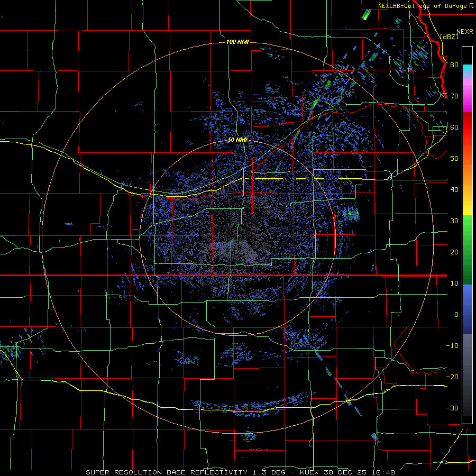The image size is (476, 476).
Task: Select the -20 value on the dBZ scale
Action: pyautogui.click(x=452, y=377)
